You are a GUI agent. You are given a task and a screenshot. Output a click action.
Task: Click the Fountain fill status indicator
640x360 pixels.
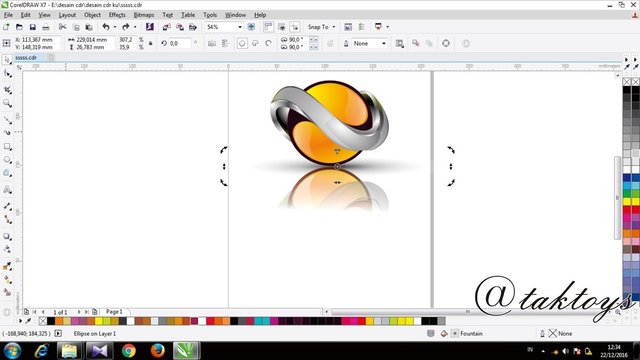click(x=467, y=333)
